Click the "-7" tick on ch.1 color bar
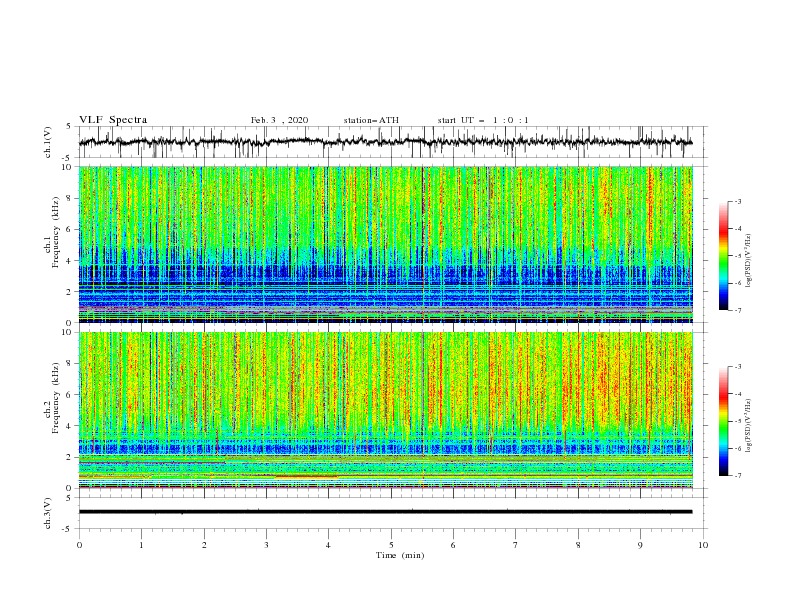 (738, 310)
